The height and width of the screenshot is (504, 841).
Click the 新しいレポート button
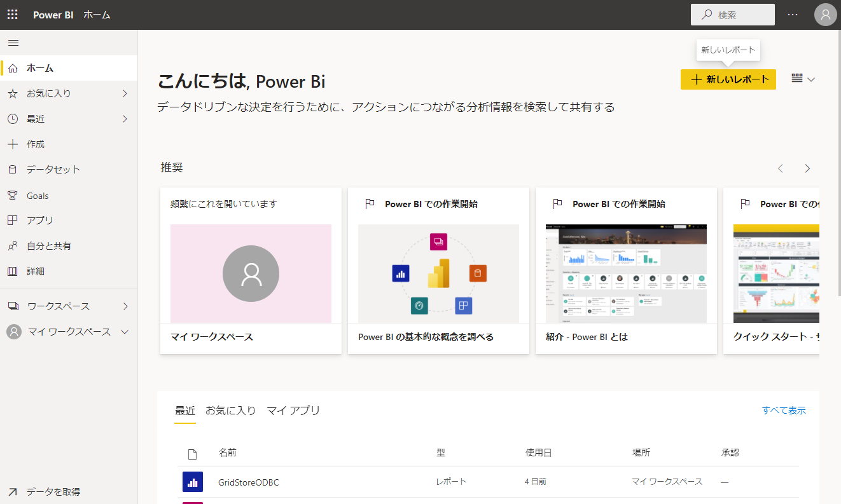click(728, 79)
